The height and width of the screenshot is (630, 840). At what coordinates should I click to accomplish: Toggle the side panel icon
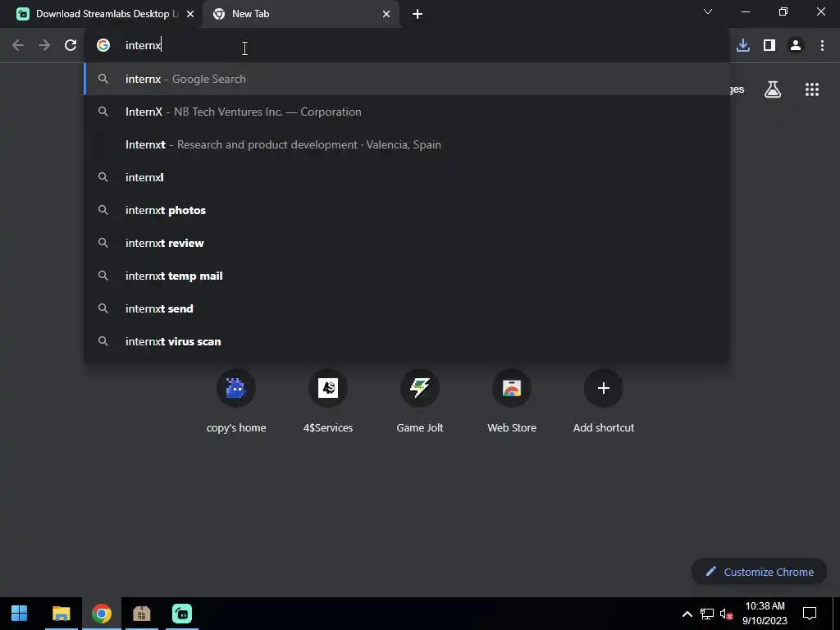tap(769, 46)
